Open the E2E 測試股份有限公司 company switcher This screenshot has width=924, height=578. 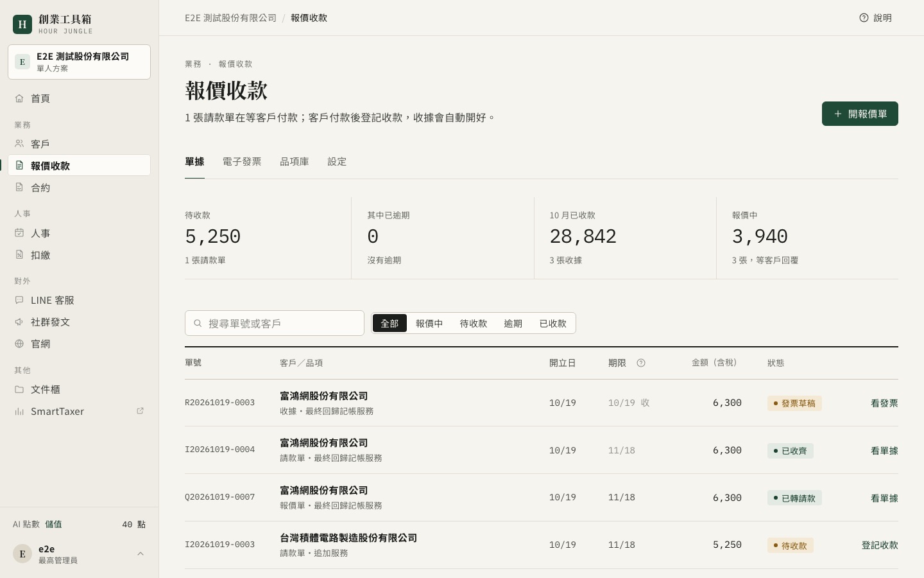pos(79,62)
